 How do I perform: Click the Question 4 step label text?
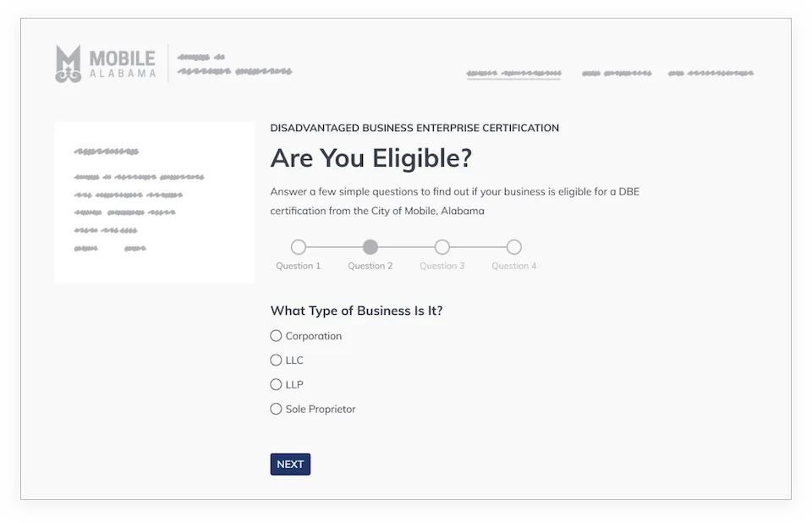(514, 266)
